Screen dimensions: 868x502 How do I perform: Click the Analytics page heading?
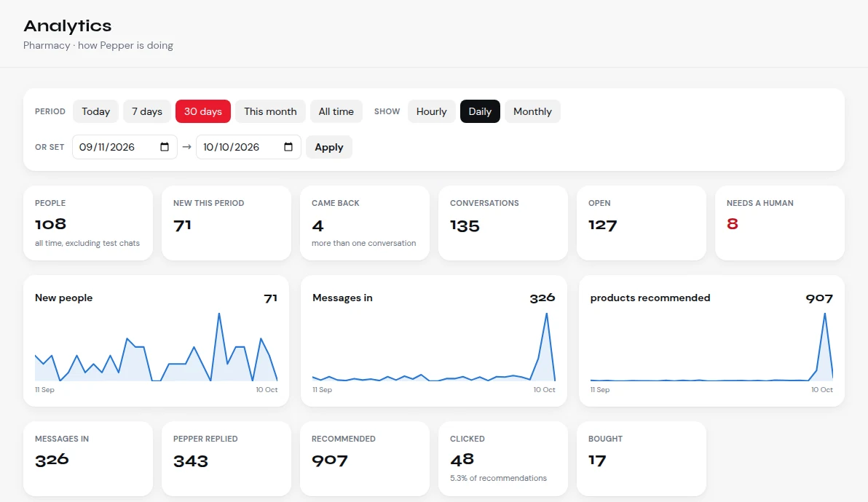pos(68,26)
